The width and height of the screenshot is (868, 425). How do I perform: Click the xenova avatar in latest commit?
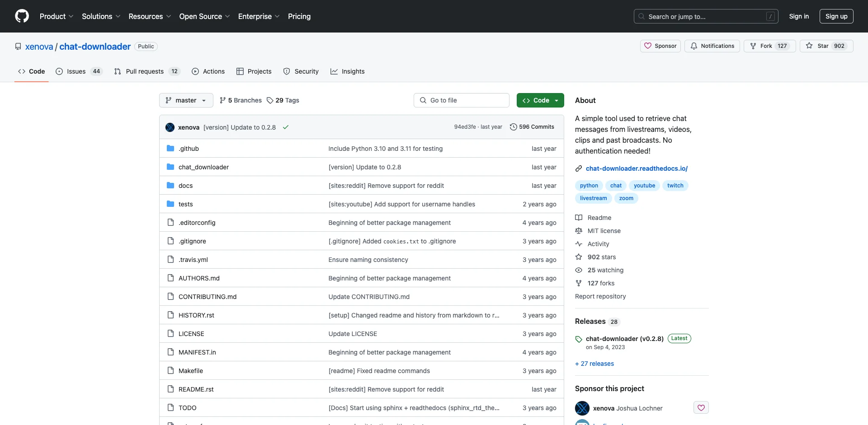pyautogui.click(x=170, y=127)
